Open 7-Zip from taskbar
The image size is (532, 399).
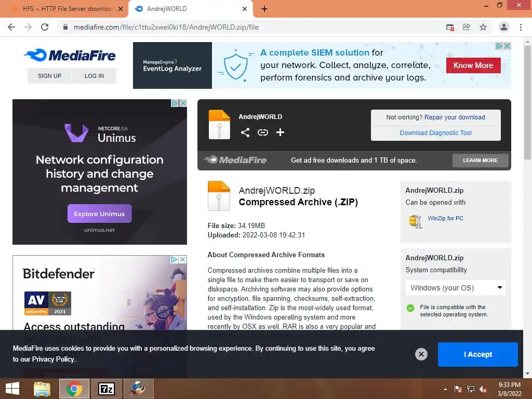click(107, 389)
